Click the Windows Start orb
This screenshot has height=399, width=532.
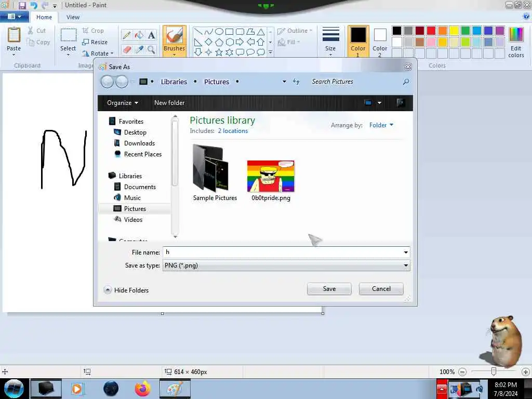pyautogui.click(x=14, y=389)
